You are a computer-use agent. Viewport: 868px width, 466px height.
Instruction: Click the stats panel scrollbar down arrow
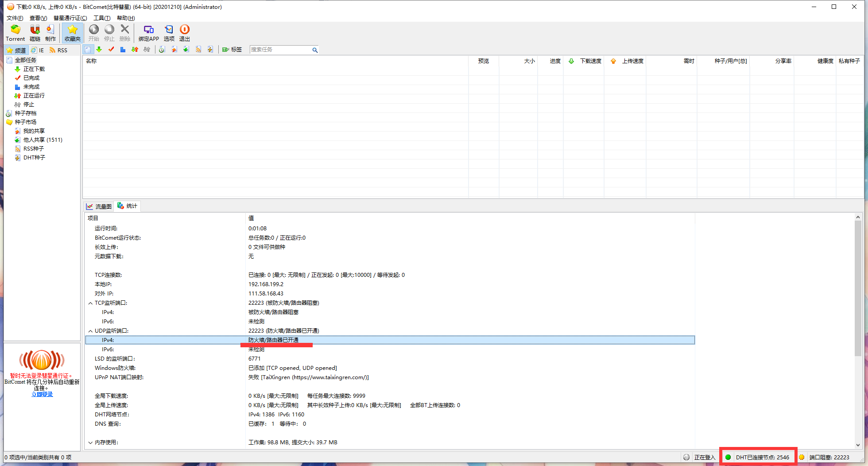point(858,445)
